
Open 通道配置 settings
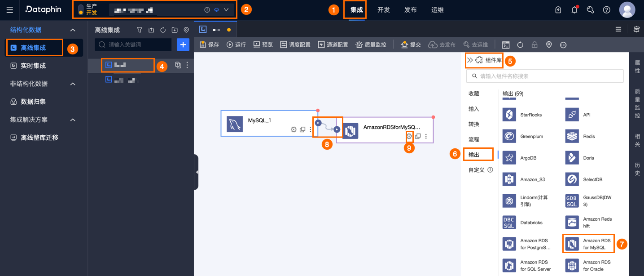tap(333, 45)
